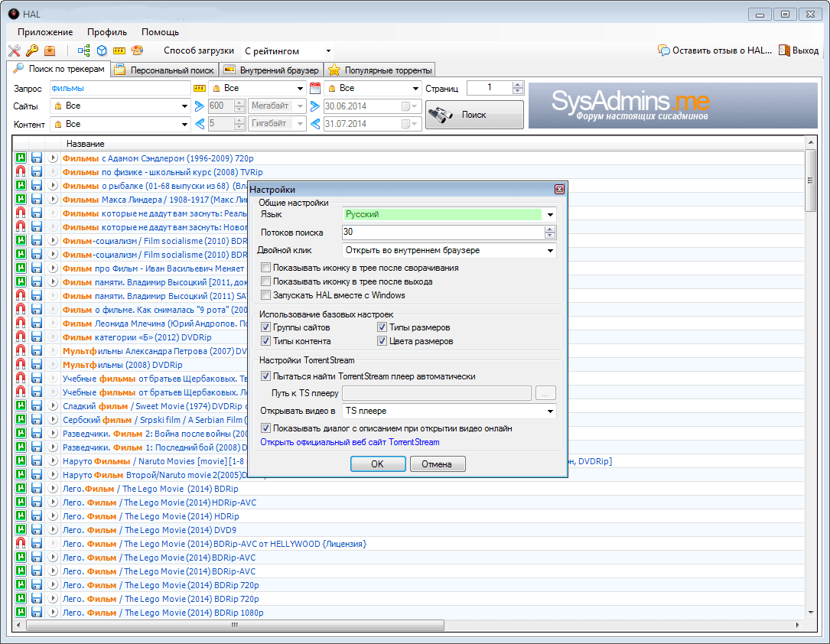Open the "Открывать видео в" dropdown
This screenshot has height=644, width=830.
coord(449,411)
